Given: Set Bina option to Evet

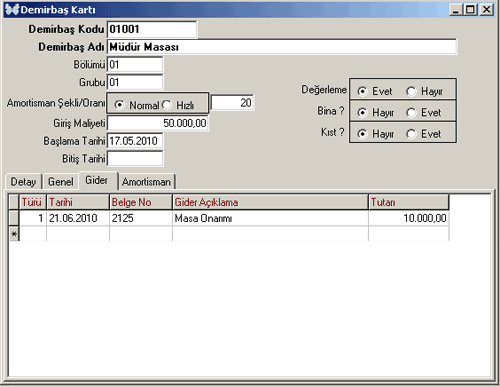Looking at the screenshot, I should (x=411, y=113).
